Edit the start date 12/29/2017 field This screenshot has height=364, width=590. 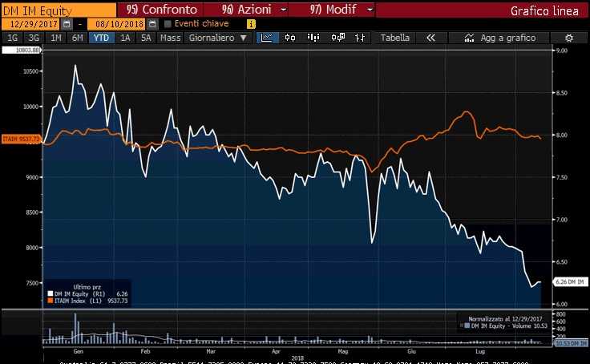tap(31, 24)
